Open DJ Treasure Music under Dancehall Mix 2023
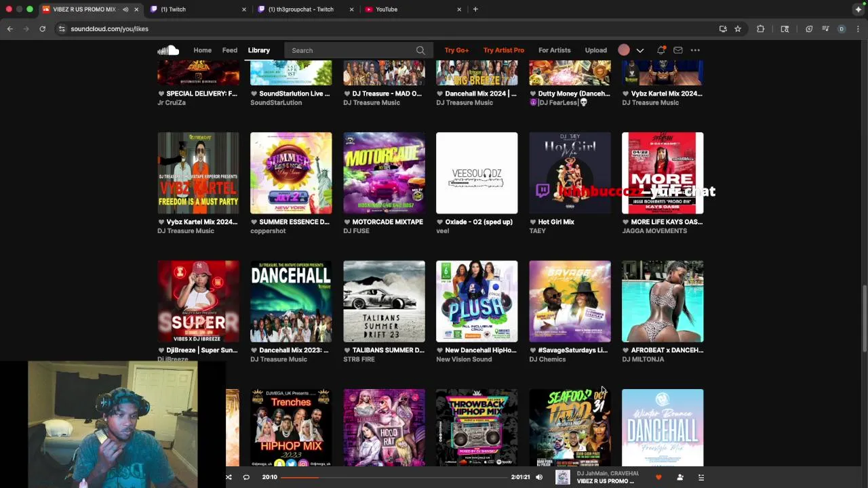Image resolution: width=868 pixels, height=488 pixels. click(279, 359)
